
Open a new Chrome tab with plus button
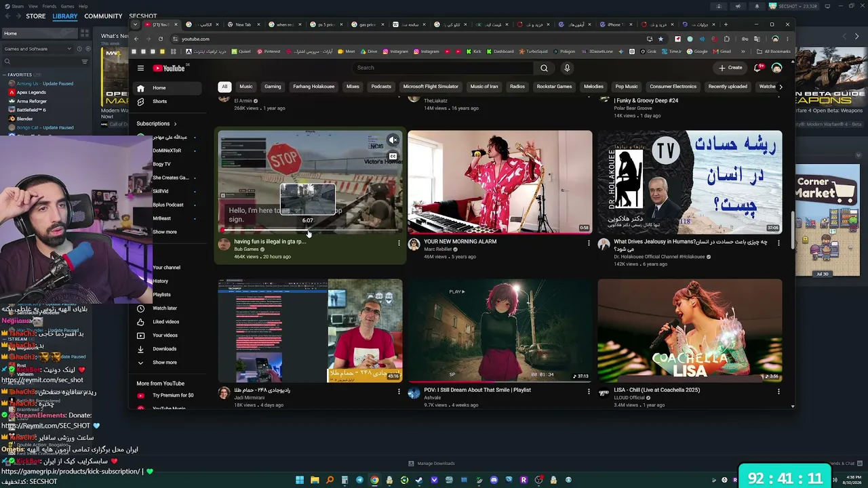(x=726, y=24)
